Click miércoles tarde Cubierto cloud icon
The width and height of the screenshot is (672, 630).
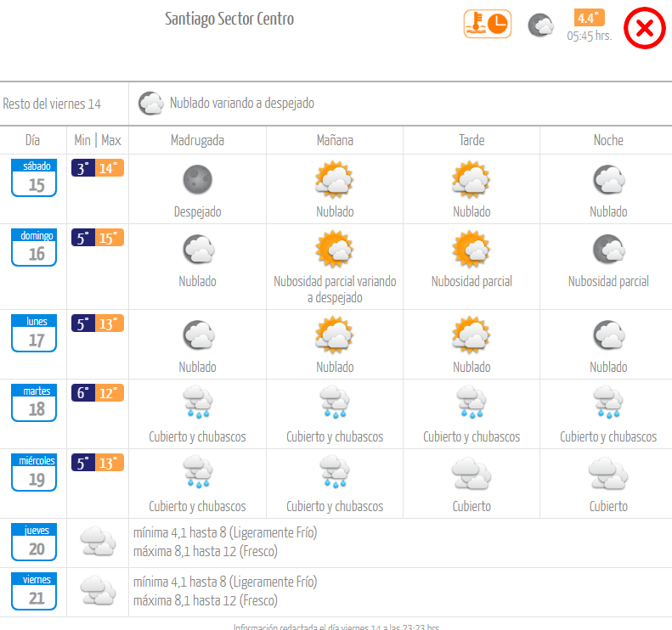[472, 473]
